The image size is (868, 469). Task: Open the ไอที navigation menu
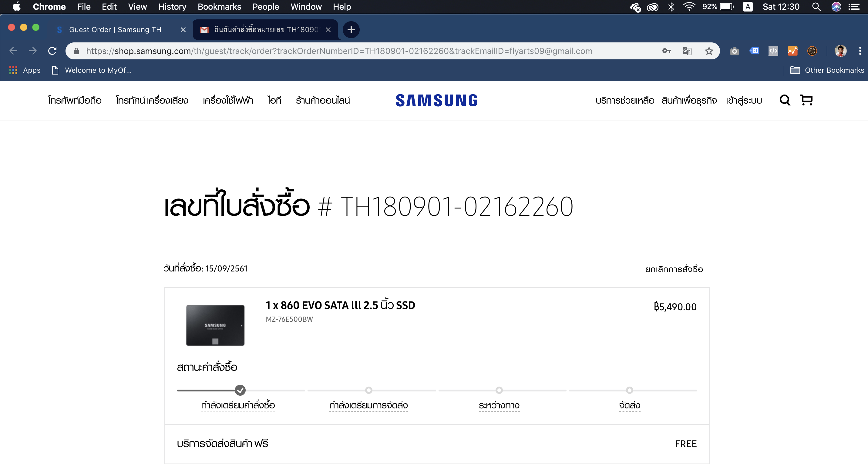tap(274, 100)
